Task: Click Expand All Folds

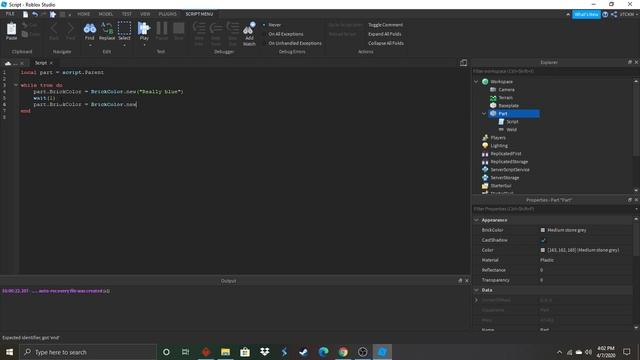Action: coord(384,34)
